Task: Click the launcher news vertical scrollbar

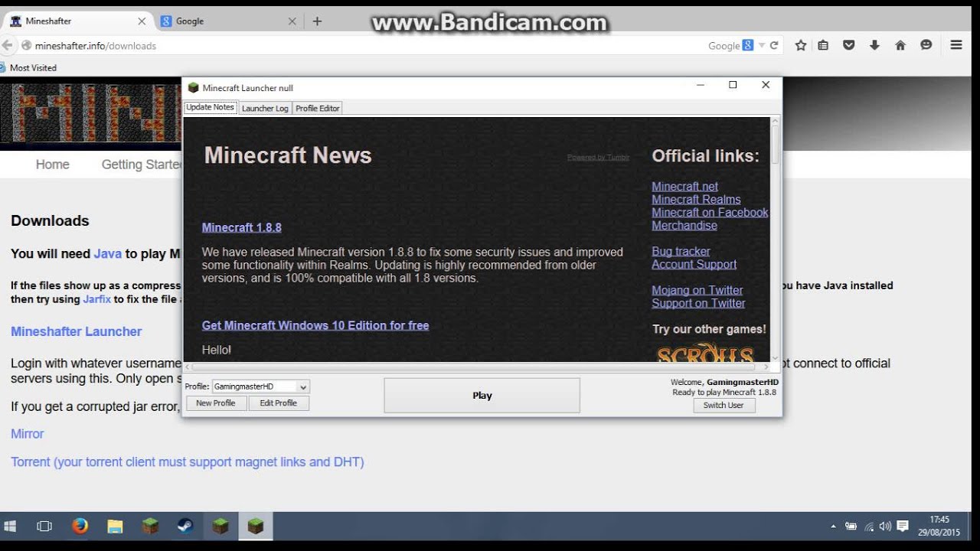Action: (x=775, y=239)
